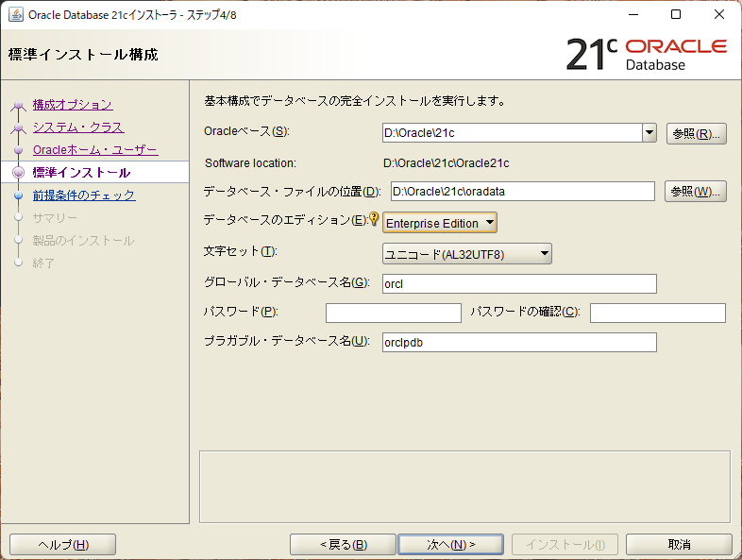Open the 前提条件のチェック step link
Viewport: 742px width, 560px height.
[84, 195]
